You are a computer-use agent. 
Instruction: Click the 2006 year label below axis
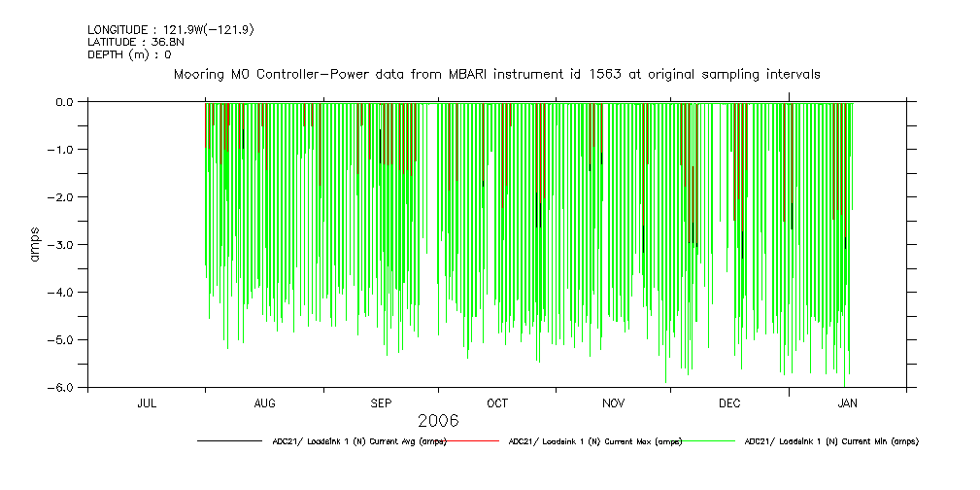click(438, 421)
